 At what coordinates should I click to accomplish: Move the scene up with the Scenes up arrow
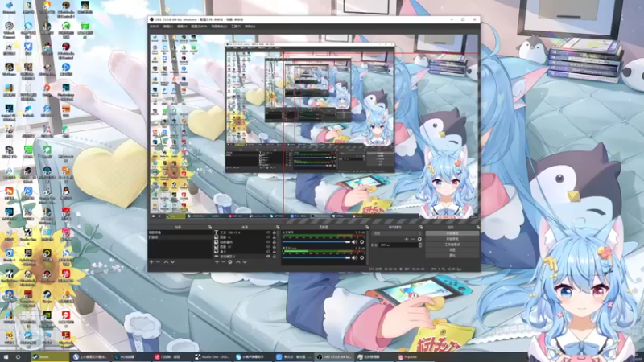coord(166,262)
